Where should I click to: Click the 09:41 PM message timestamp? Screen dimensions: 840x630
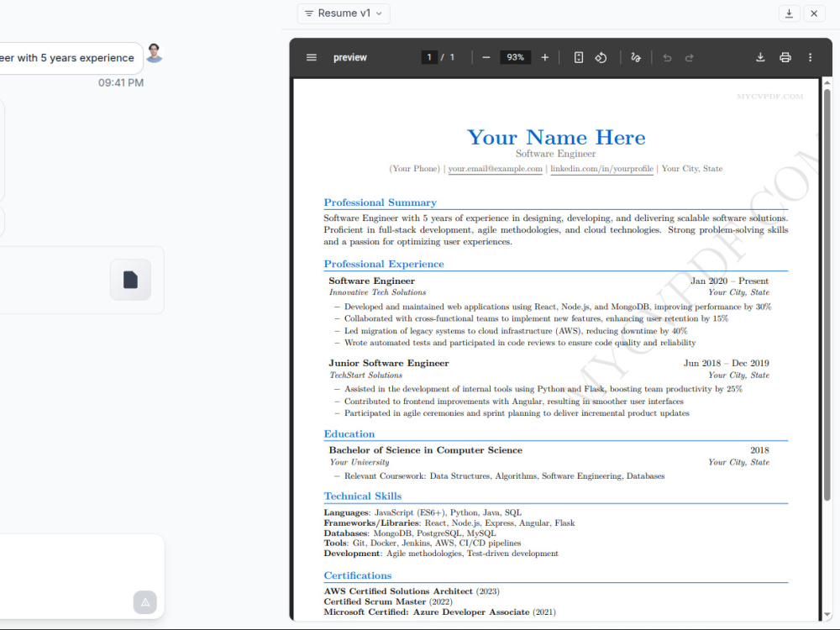tap(120, 82)
